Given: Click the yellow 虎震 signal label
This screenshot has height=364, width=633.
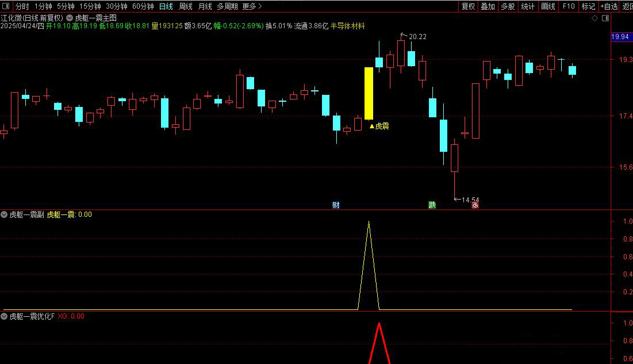Looking at the screenshot, I should coord(379,127).
